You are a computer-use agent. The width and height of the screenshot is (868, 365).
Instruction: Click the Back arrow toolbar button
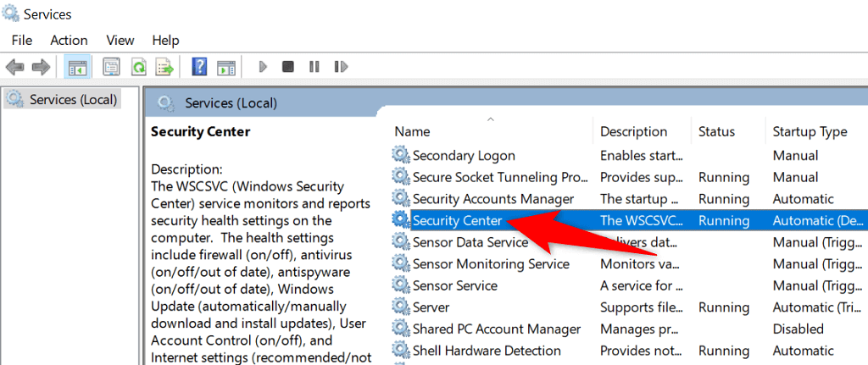pyautogui.click(x=14, y=66)
